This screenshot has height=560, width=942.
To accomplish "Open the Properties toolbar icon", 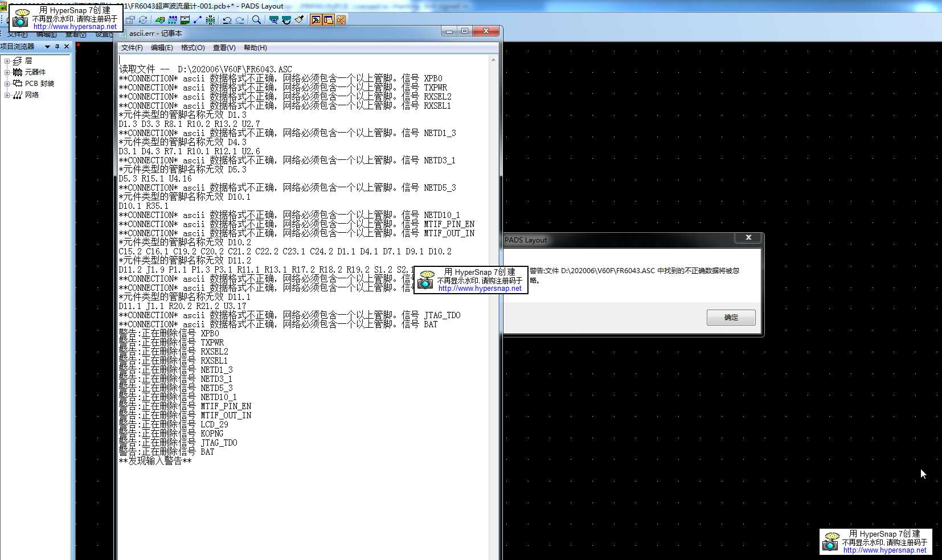I will 130,20.
